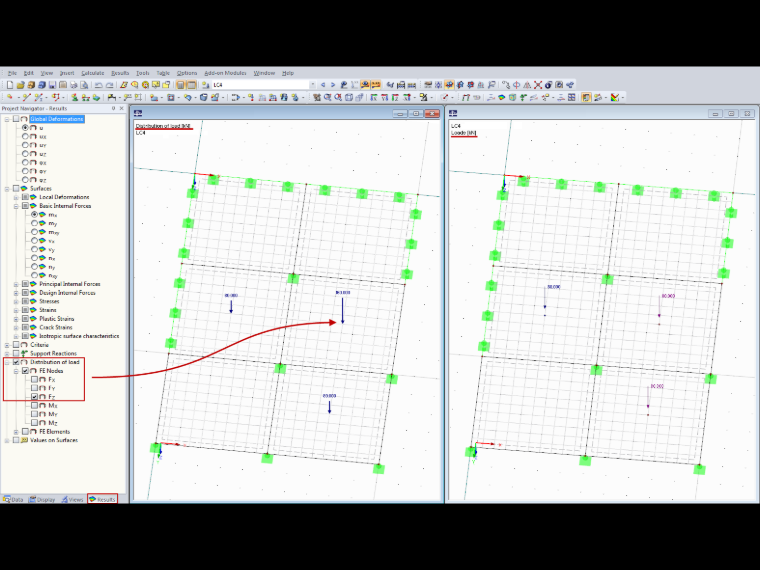Viewport: 760px width, 570px height.
Task: Maximize the left Distribution of load window
Action: tap(416, 113)
